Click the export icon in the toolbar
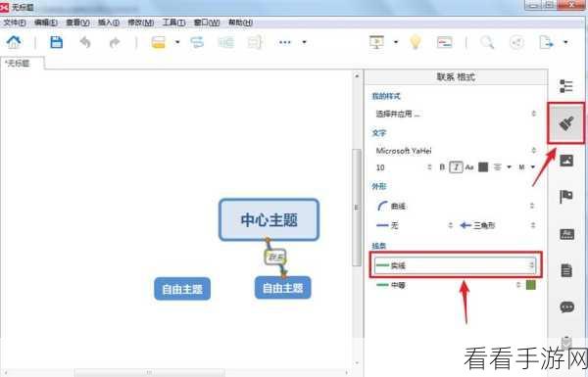Viewport: 588px width, 377px height. [546, 42]
